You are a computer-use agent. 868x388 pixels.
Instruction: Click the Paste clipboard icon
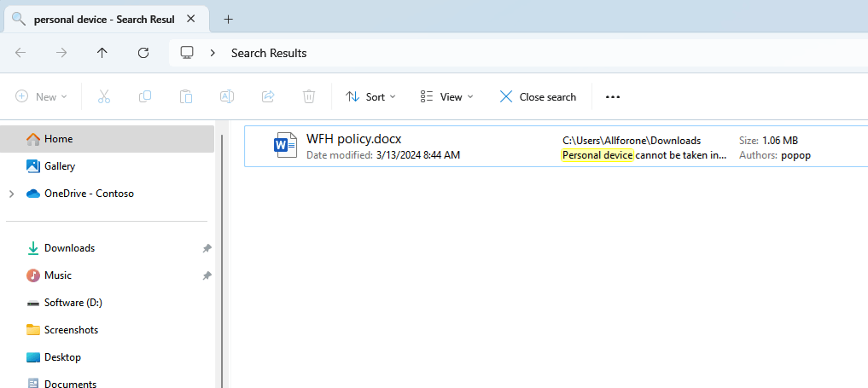tap(186, 96)
